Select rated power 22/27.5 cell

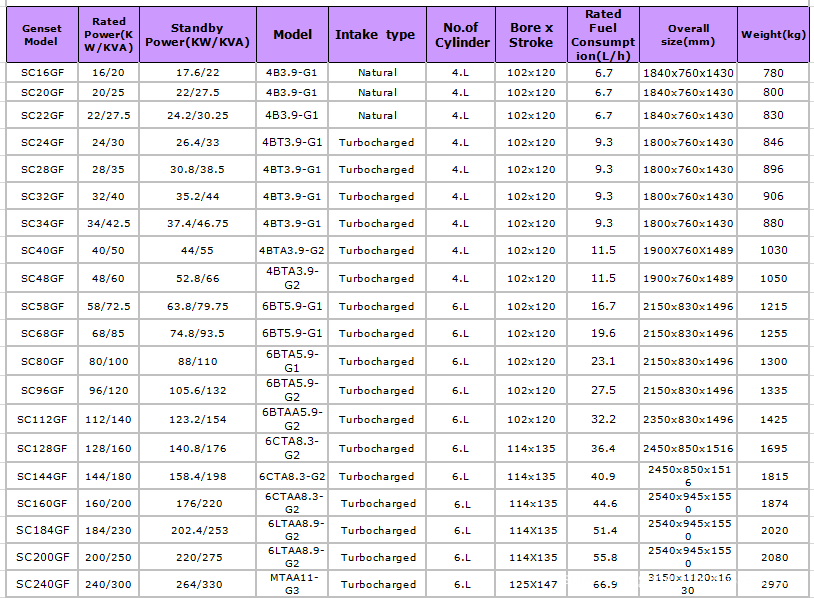pyautogui.click(x=108, y=115)
